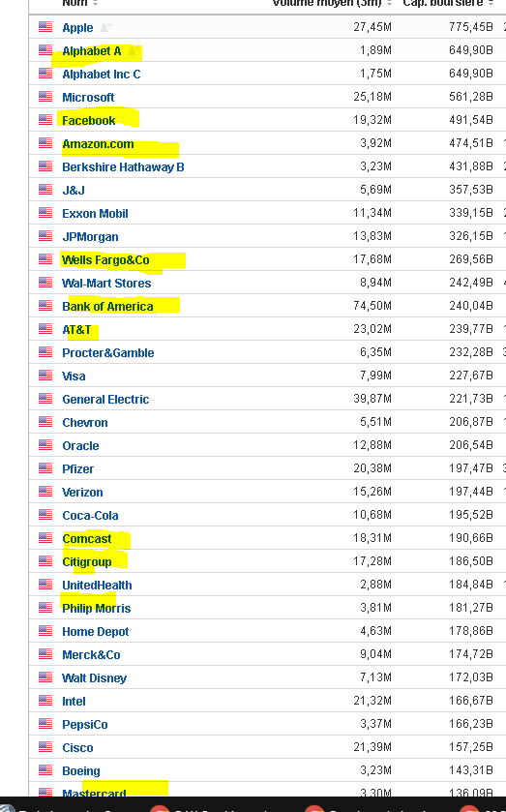Click the US flag icon in Coca-Cola row
Image resolution: width=506 pixels, height=812 pixels.
tap(45, 514)
